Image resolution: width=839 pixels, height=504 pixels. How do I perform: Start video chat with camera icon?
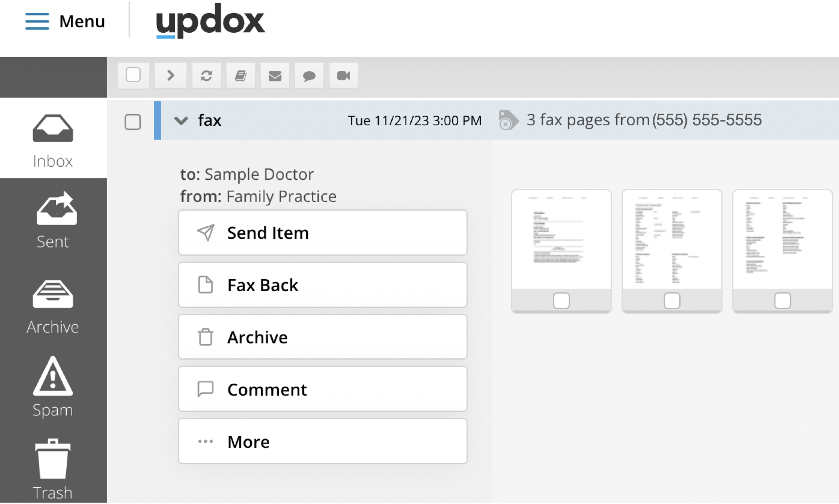[344, 75]
